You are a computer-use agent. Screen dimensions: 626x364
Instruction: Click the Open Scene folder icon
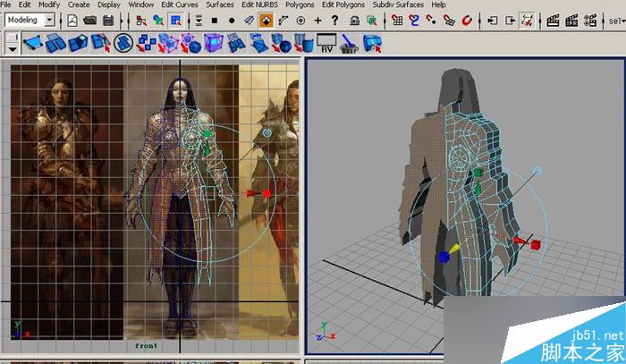coord(90,21)
